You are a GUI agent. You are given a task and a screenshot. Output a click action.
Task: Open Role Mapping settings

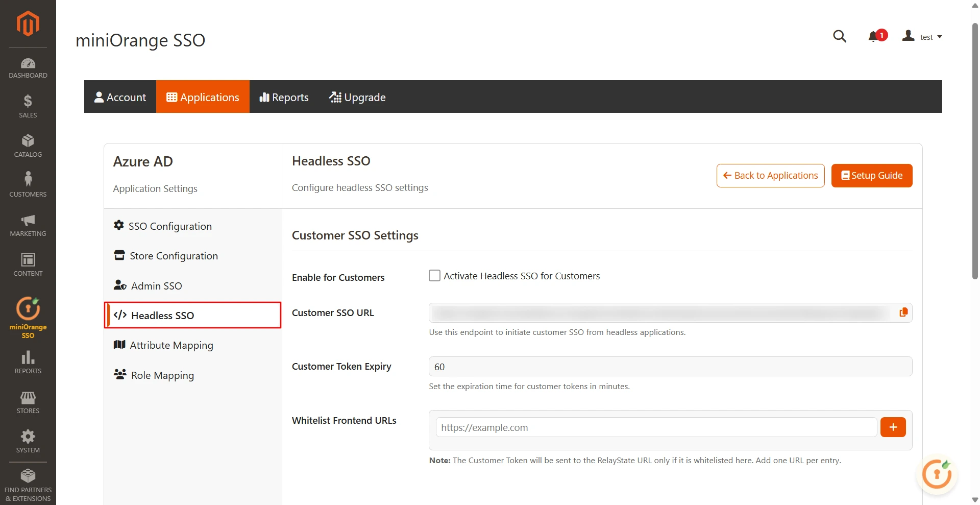tap(162, 375)
